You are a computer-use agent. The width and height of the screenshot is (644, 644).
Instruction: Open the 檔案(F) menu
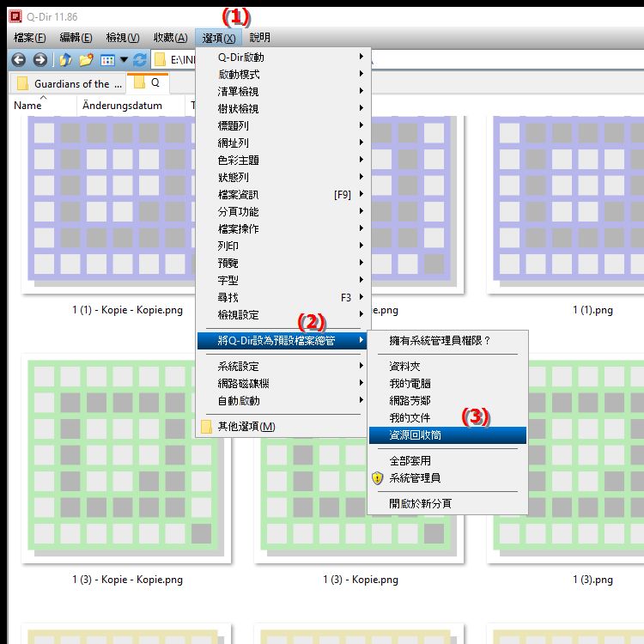point(30,38)
